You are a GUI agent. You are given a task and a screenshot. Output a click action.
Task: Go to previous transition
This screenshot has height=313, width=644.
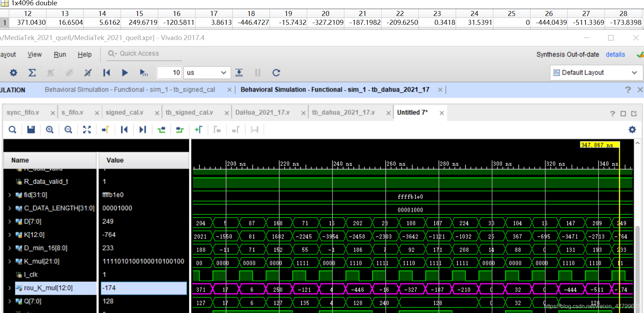(x=161, y=130)
